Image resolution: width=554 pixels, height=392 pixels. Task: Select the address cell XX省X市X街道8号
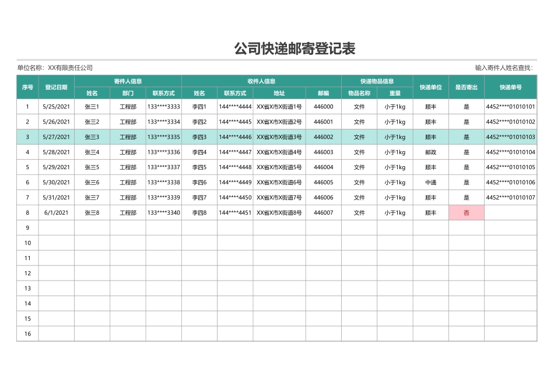279,212
